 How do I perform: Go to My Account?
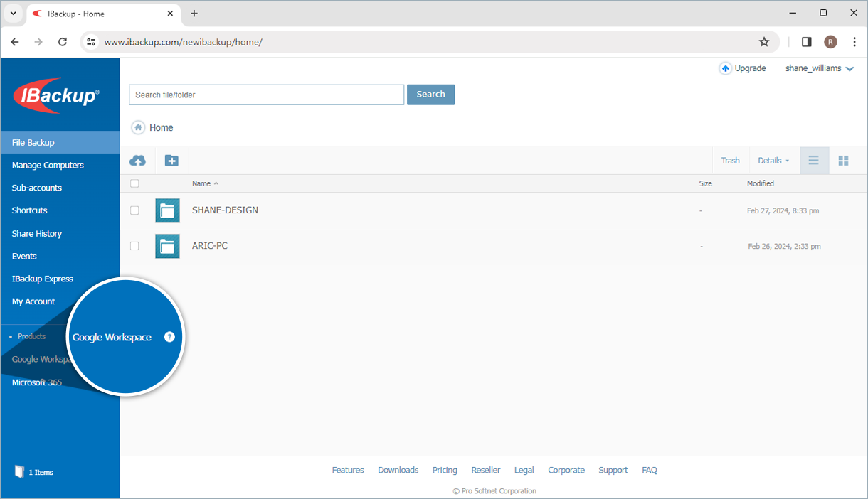[x=33, y=301]
